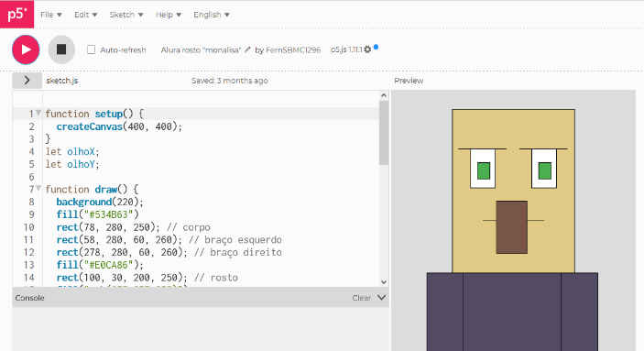644x351 pixels.
Task: Edit sketch name with pencil icon
Action: coord(247,49)
